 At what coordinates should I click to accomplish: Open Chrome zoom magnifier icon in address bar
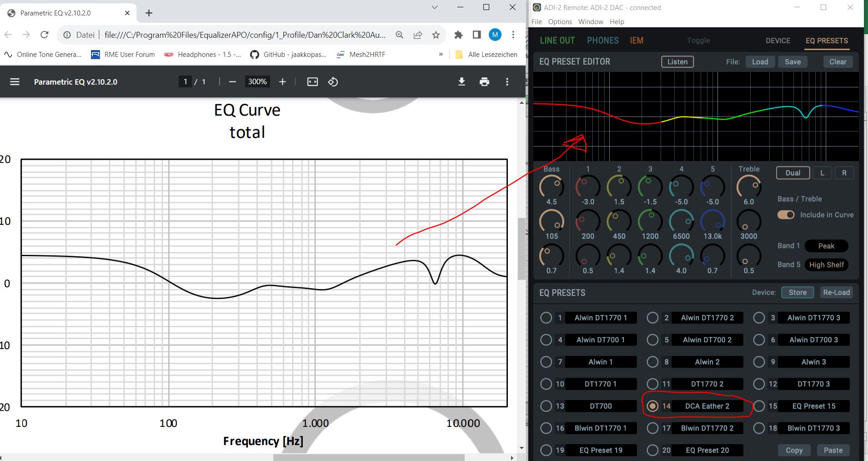click(x=399, y=35)
